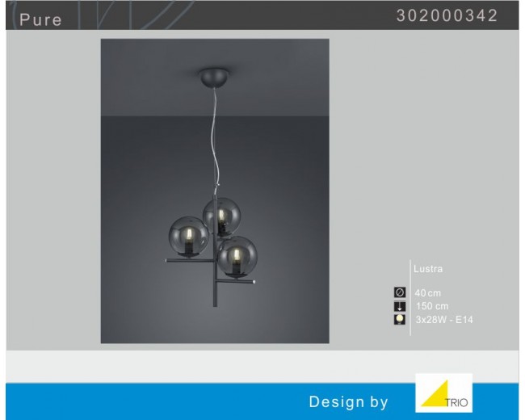The image size is (525, 420).
Task: Select the "3x28W - E14" bulb specification
Action: (443, 320)
